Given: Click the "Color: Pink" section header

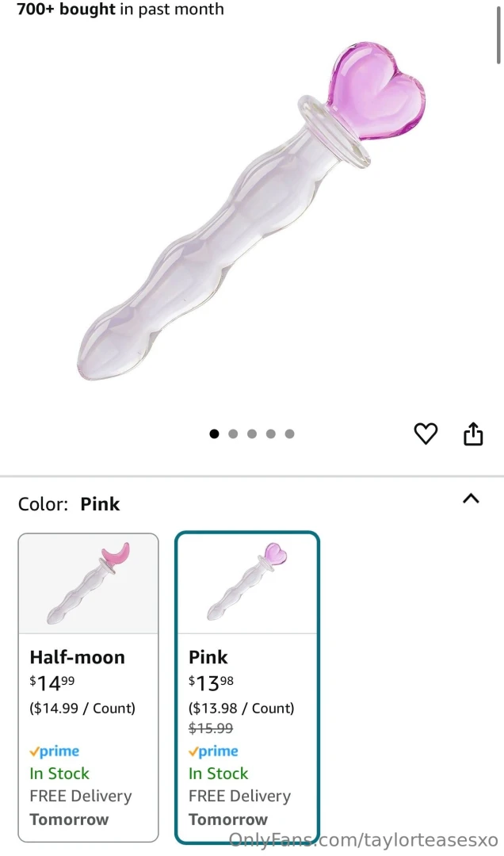Looking at the screenshot, I should [x=69, y=504].
